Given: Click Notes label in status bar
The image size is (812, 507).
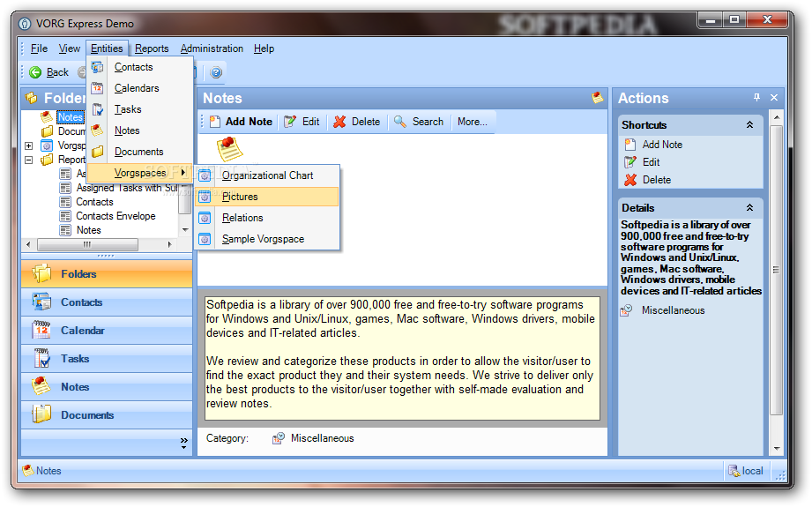Looking at the screenshot, I should pyautogui.click(x=48, y=471).
